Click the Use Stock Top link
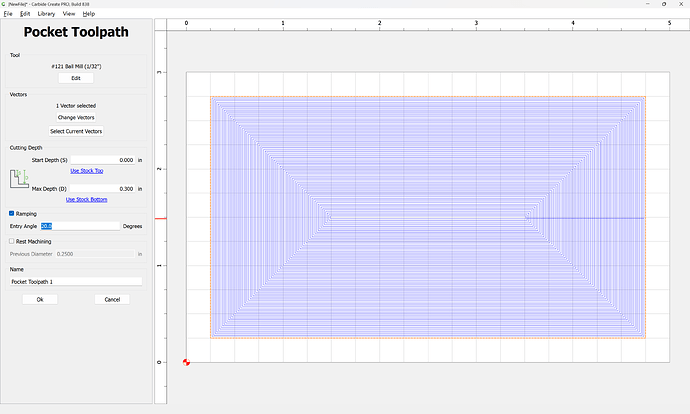This screenshot has width=690, height=414. (x=84, y=171)
